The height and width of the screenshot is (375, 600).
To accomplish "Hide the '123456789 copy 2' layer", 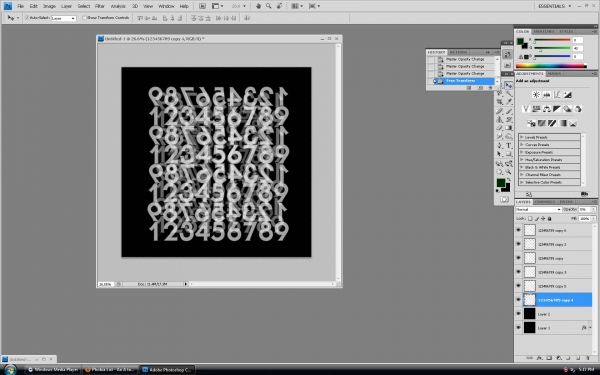I will click(x=518, y=244).
